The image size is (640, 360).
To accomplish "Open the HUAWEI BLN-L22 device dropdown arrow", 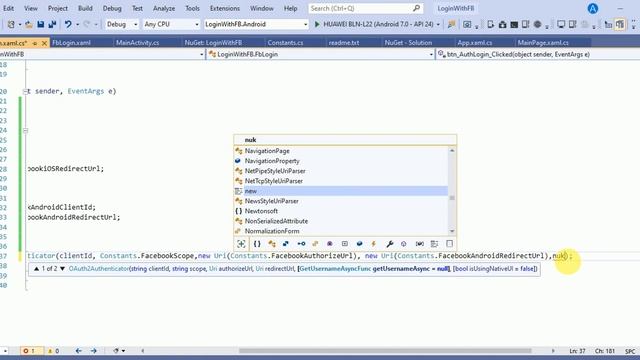I will pyautogui.click(x=438, y=24).
